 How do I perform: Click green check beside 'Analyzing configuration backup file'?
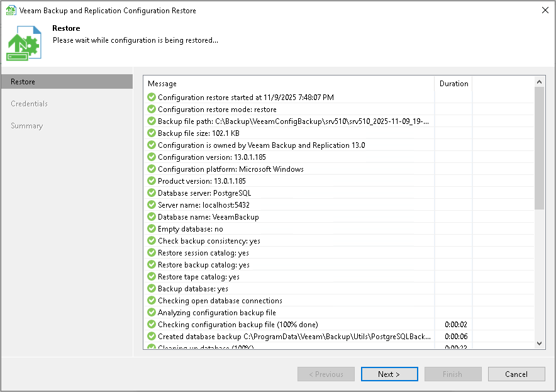150,313
